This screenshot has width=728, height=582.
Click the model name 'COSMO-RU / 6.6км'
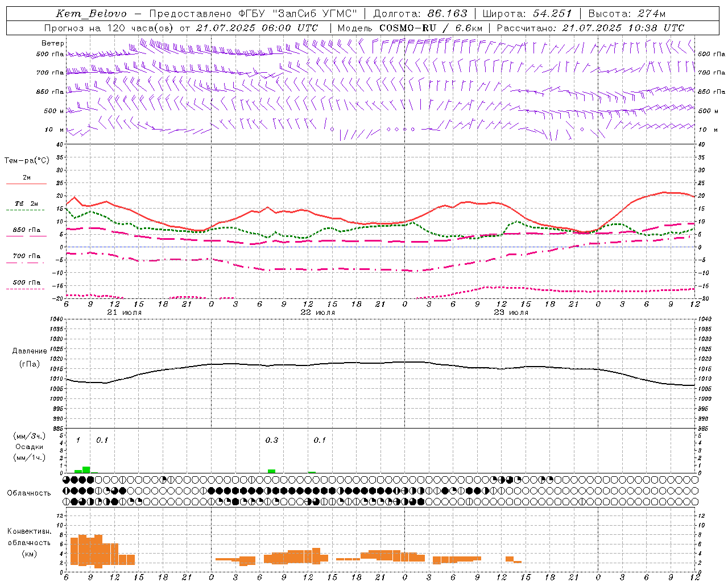(431, 28)
